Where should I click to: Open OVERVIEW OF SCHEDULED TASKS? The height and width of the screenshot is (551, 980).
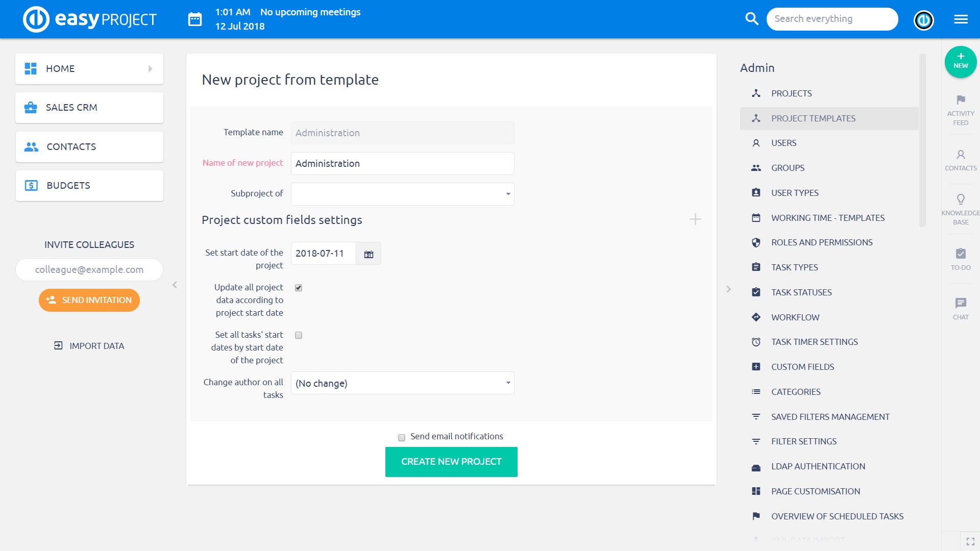829,516
